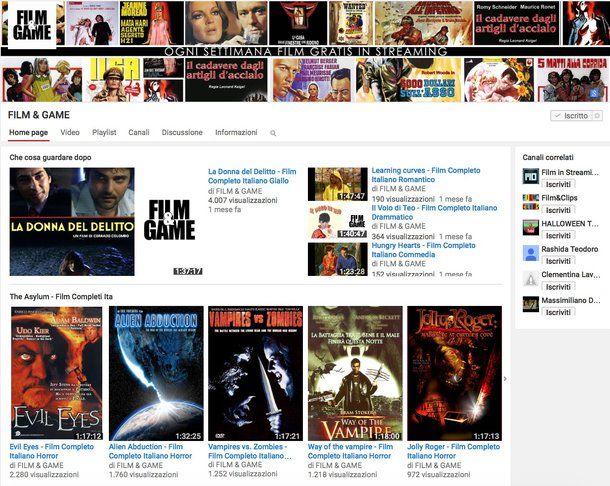The height and width of the screenshot is (486, 610).
Task: Click Film&Clips channel avatar
Action: (x=531, y=202)
